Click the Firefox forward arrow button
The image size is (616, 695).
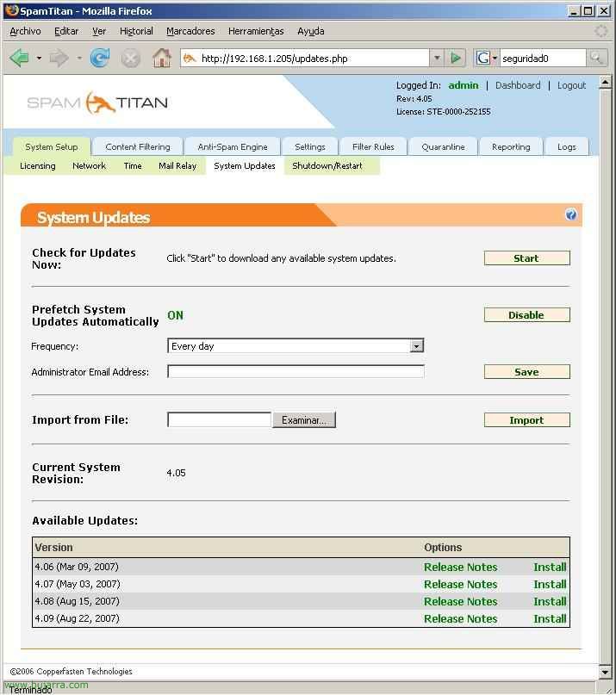coord(59,58)
